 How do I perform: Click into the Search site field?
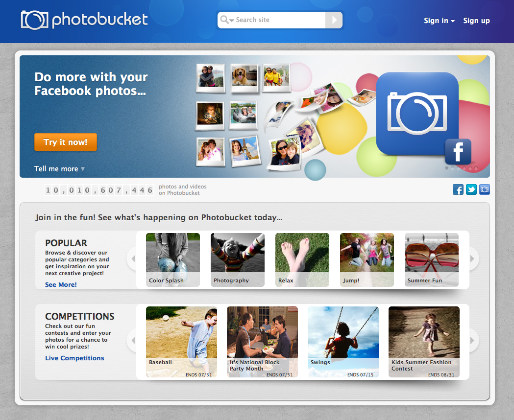pos(277,20)
